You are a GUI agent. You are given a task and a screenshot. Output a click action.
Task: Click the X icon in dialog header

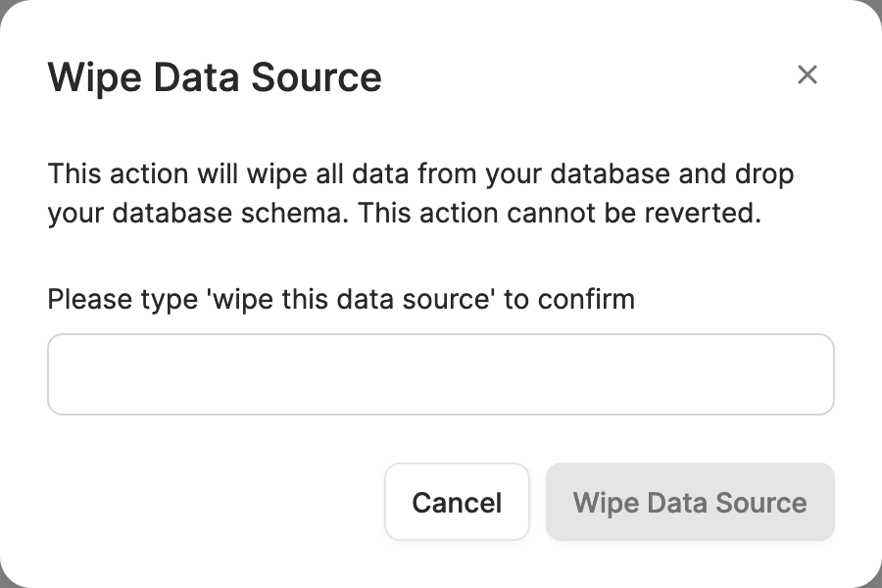807,74
